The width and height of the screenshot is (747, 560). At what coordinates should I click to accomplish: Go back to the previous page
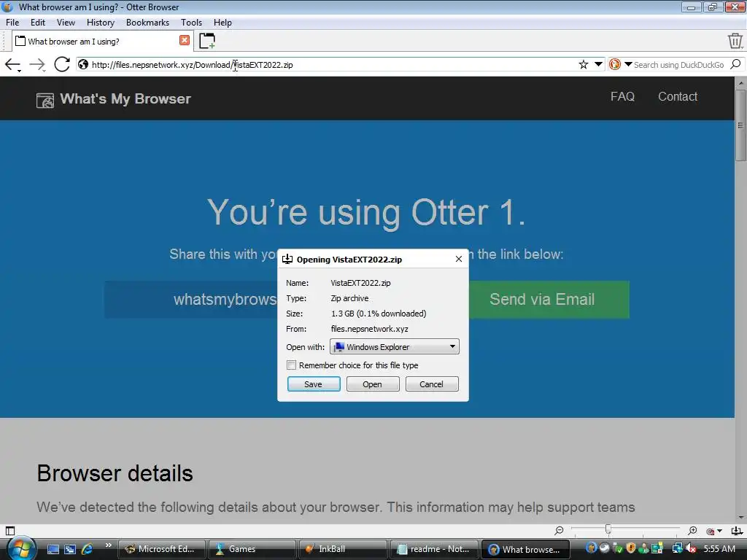click(x=12, y=64)
